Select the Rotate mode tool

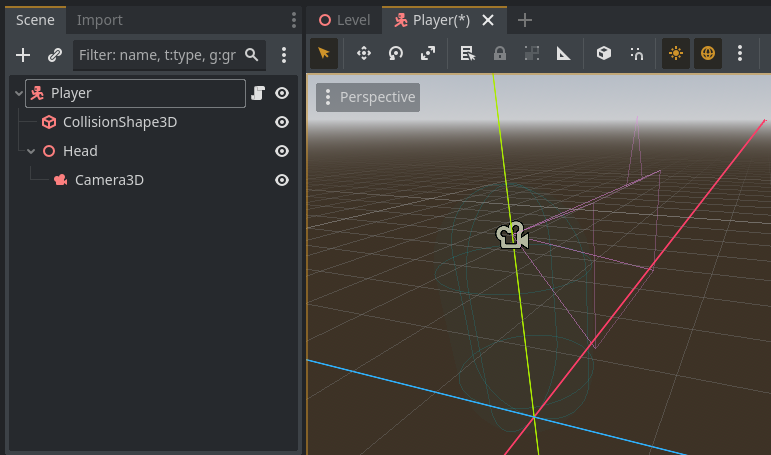click(x=396, y=53)
